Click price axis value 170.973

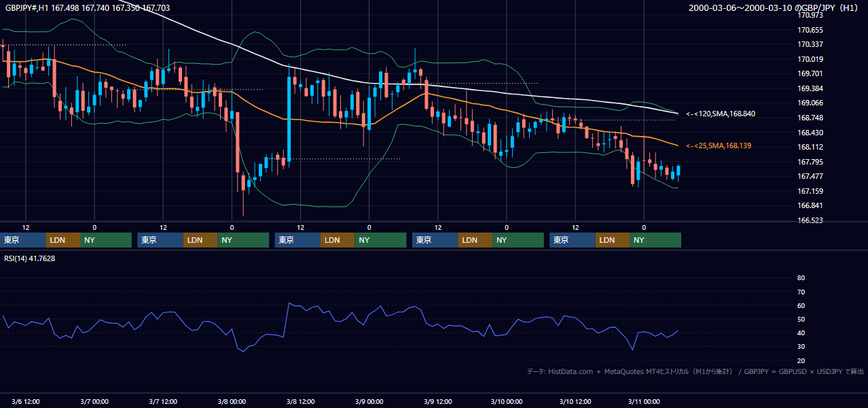[x=810, y=15]
